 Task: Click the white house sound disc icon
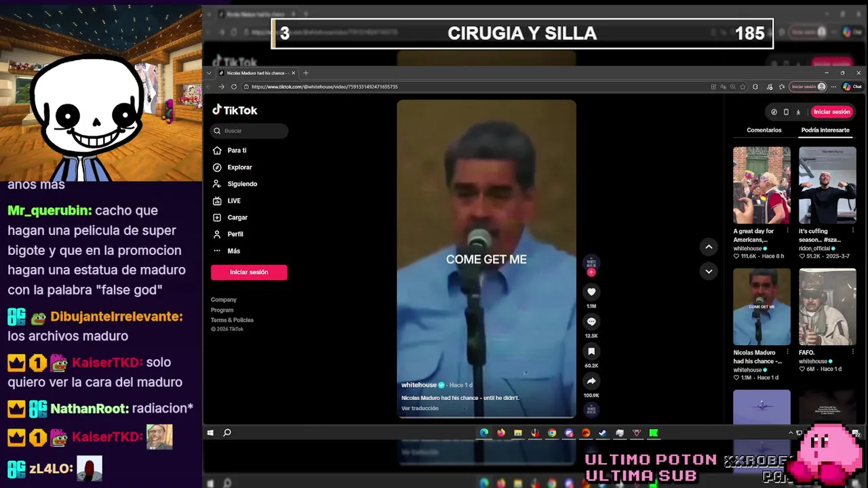point(591,409)
